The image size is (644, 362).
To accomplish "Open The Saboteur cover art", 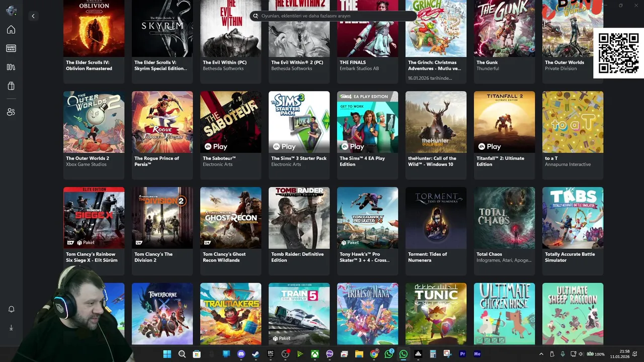I will (x=230, y=122).
